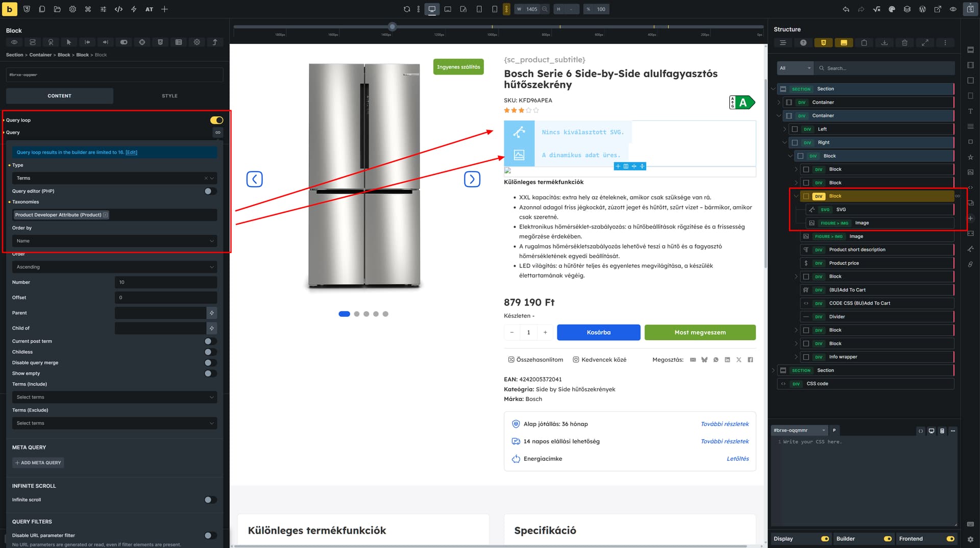The width and height of the screenshot is (980, 548).
Task: Click the viewport width slider handle
Action: point(392,26)
